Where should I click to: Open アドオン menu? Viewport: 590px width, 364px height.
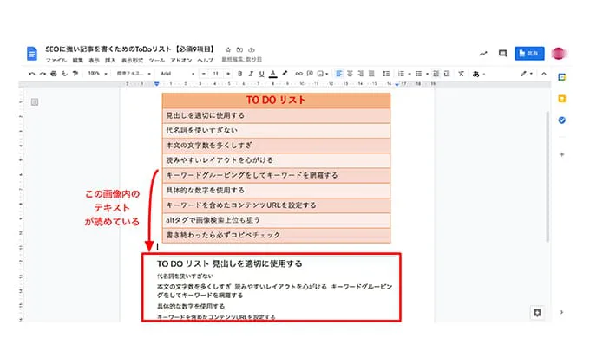(181, 60)
